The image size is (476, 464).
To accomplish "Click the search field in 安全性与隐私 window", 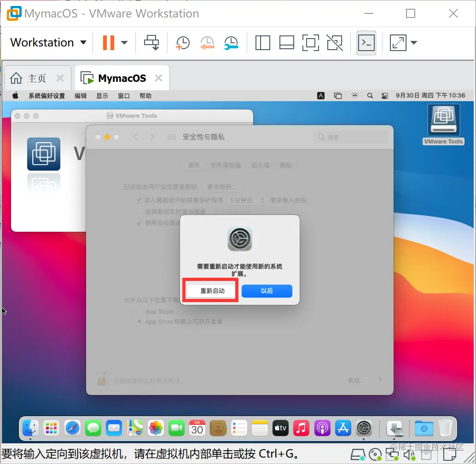I will 351,137.
